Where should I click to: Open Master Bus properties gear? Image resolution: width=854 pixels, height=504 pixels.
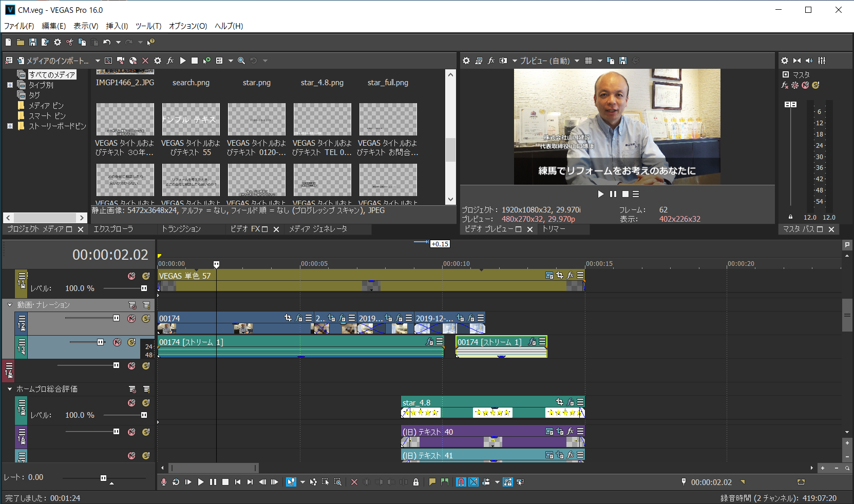(x=785, y=61)
